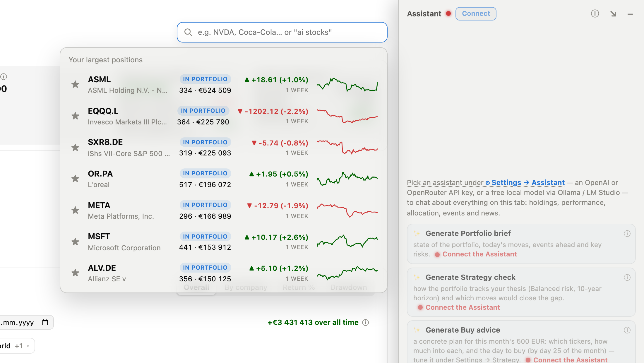The height and width of the screenshot is (363, 644).
Task: Star the OR.PA L'oreal position
Action: pos(75,179)
